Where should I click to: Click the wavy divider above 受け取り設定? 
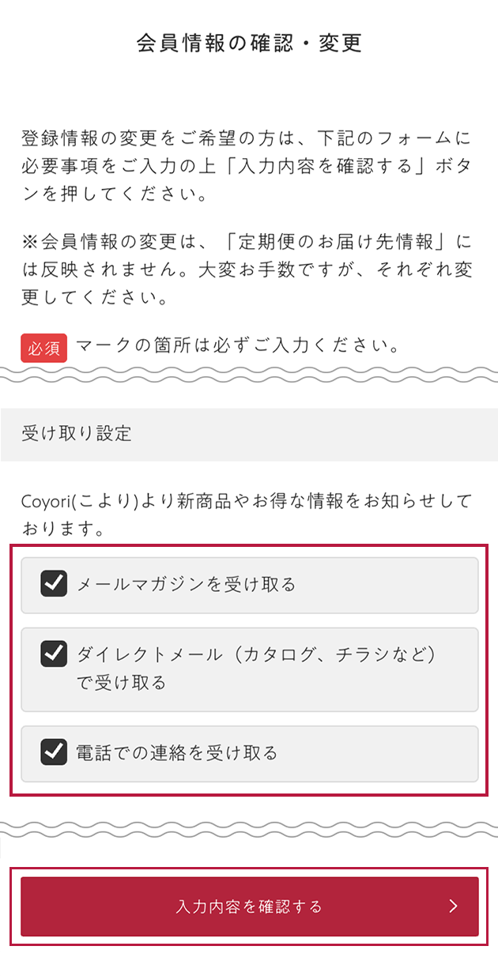[249, 375]
